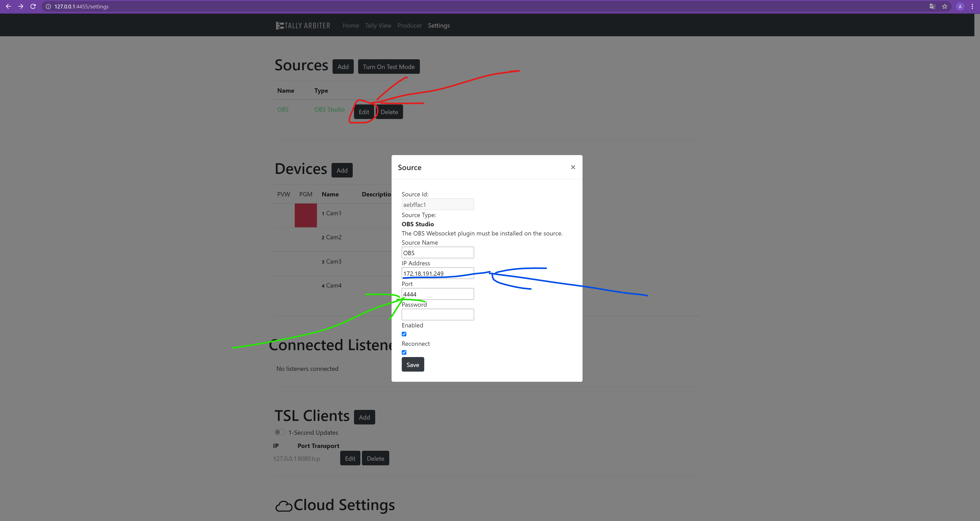Image resolution: width=980 pixels, height=521 pixels.
Task: Click the Devices Add button icon
Action: click(341, 170)
